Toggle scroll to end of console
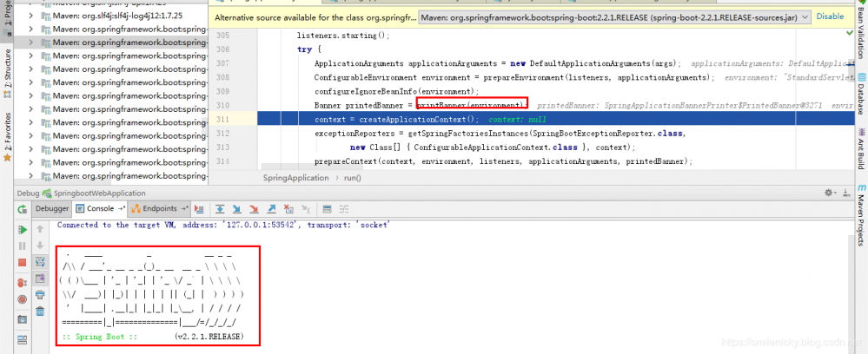This screenshot has height=354, width=868. coord(40,278)
